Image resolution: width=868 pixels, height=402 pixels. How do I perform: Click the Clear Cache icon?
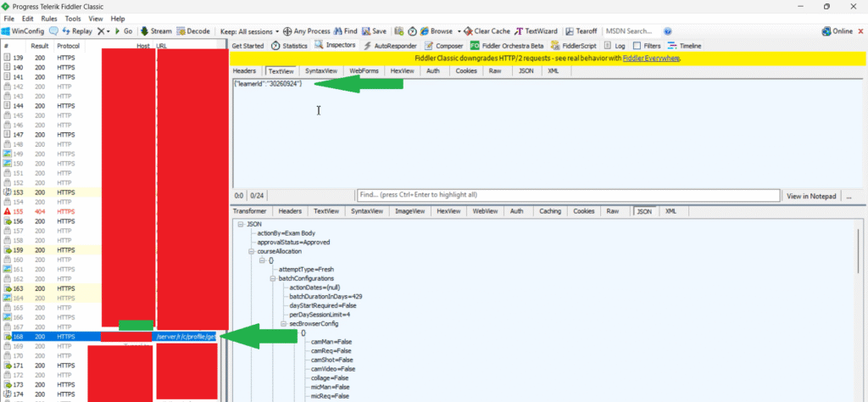(468, 31)
